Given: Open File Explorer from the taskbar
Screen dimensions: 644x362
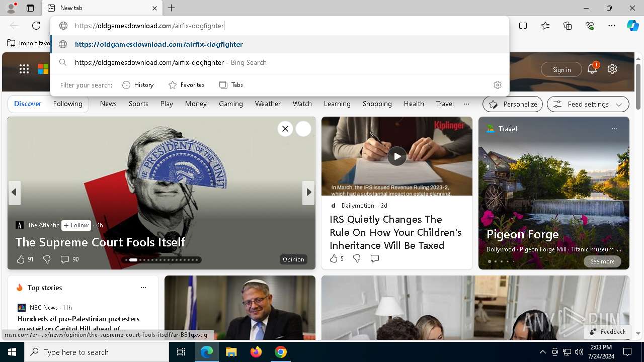Looking at the screenshot, I should [x=231, y=352].
